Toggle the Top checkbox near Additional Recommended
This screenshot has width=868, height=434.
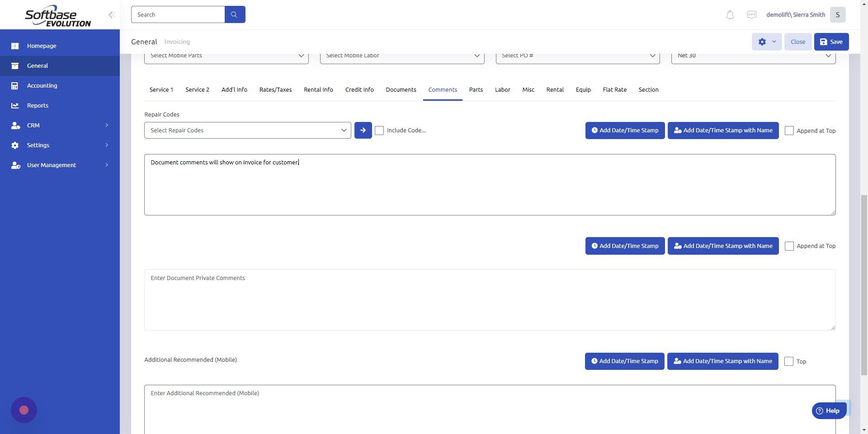[x=789, y=361]
